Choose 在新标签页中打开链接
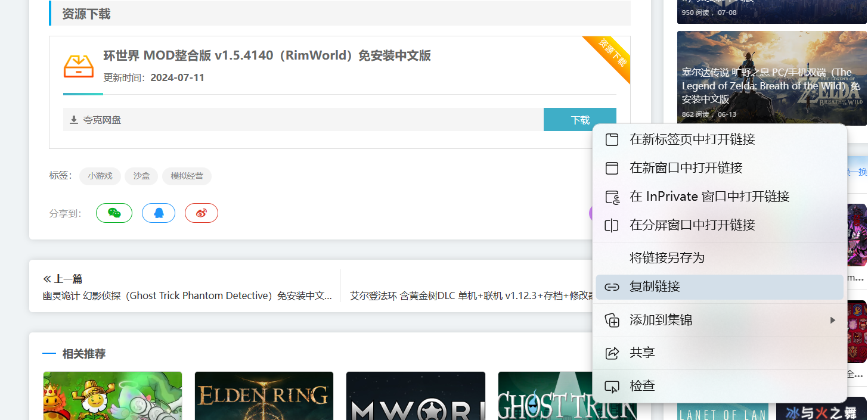The height and width of the screenshot is (420, 868). pos(720,139)
